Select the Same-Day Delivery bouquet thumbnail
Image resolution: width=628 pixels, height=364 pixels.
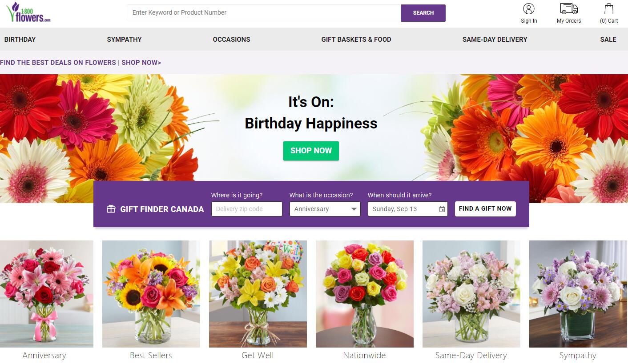[x=471, y=294]
